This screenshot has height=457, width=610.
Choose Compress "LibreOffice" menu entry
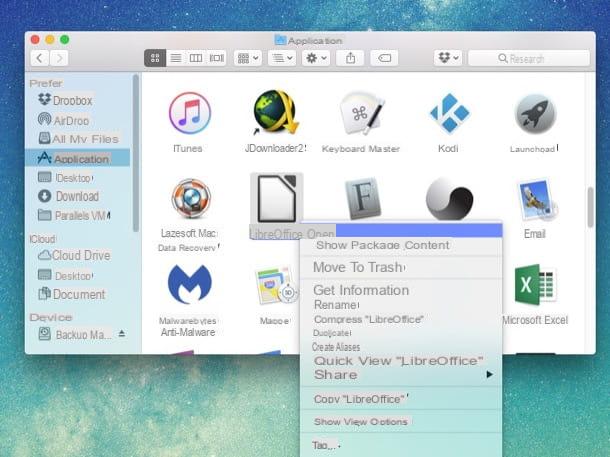(x=401, y=319)
